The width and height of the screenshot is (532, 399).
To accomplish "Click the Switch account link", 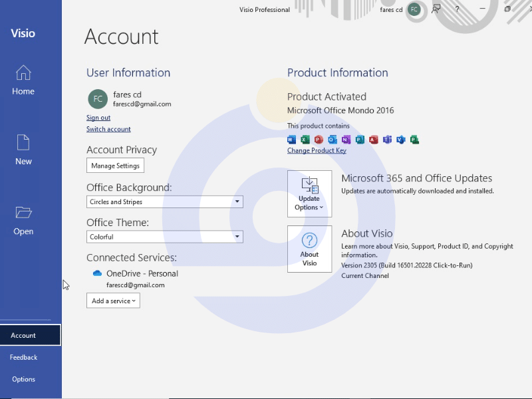I will (x=108, y=129).
